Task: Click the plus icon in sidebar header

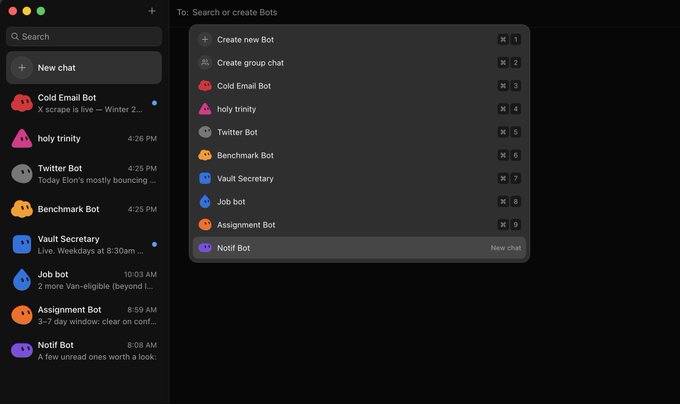Action: coord(152,11)
